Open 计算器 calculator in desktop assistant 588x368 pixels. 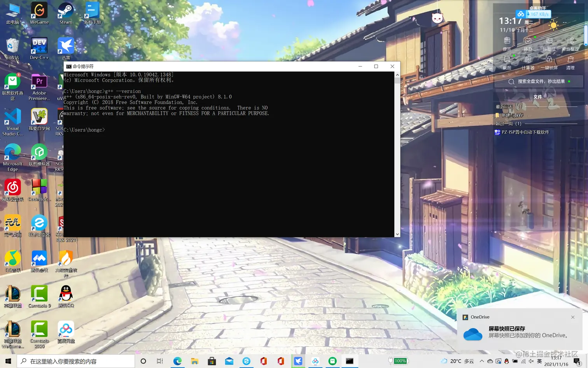point(528,63)
